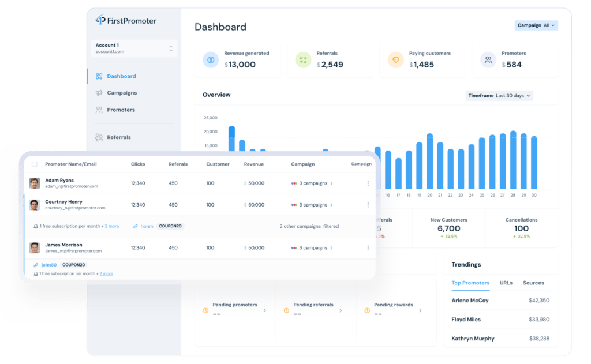Screen dimensions: 591x364
Task: Click reward icon in Courtney Henry's subscription row
Action: (36, 227)
